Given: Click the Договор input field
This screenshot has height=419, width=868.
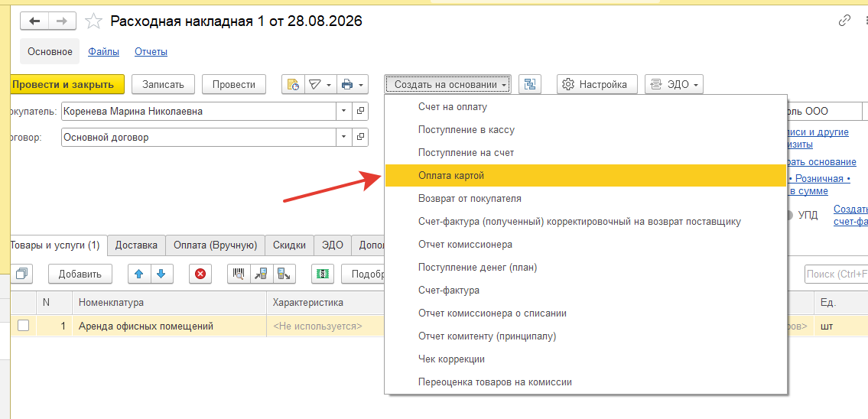Looking at the screenshot, I should (x=200, y=138).
